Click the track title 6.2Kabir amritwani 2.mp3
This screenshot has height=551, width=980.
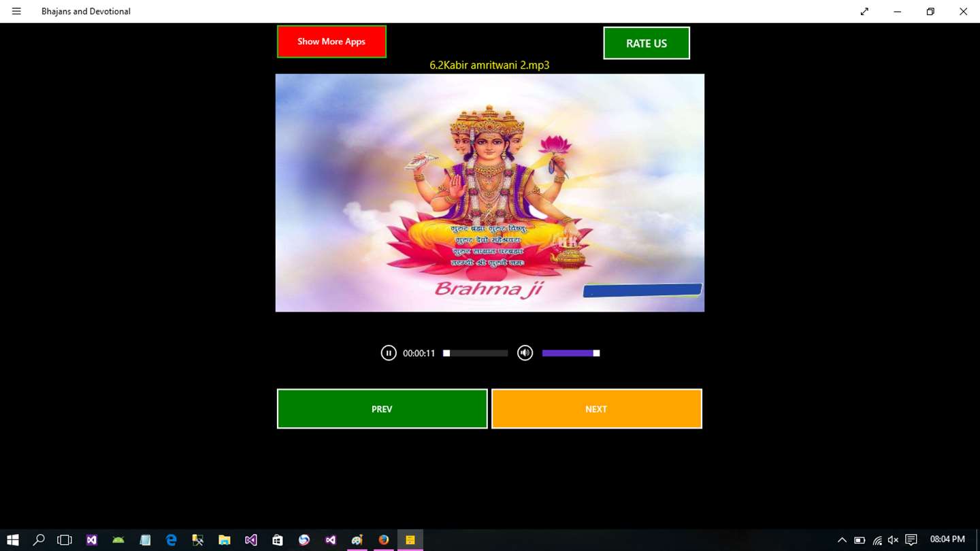489,65
